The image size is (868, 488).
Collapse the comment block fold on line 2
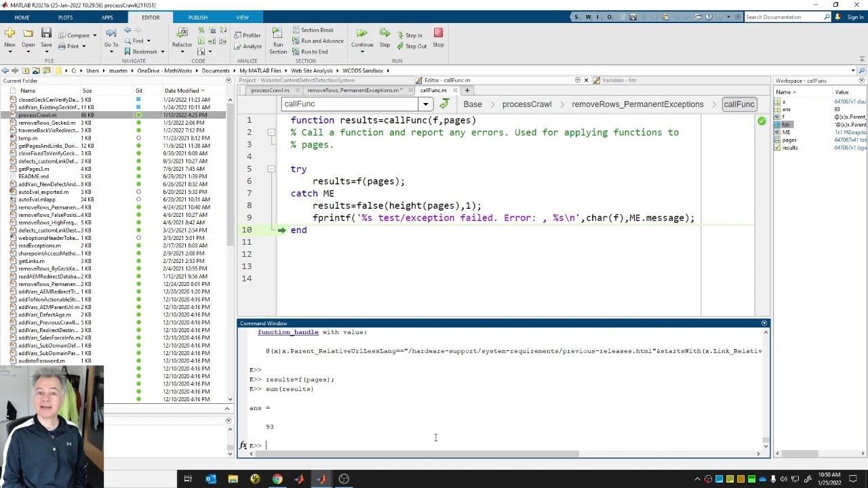click(271, 132)
